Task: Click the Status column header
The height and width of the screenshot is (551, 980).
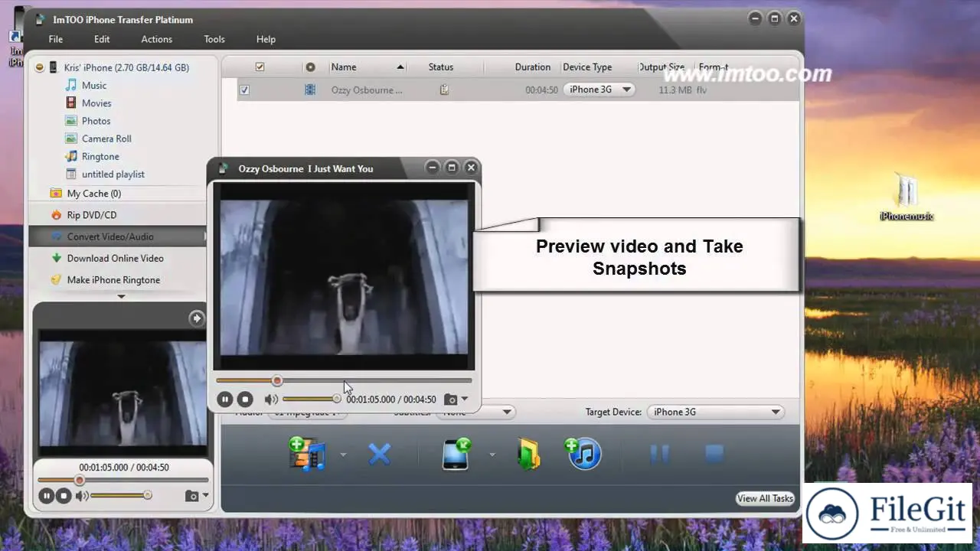Action: [x=441, y=67]
